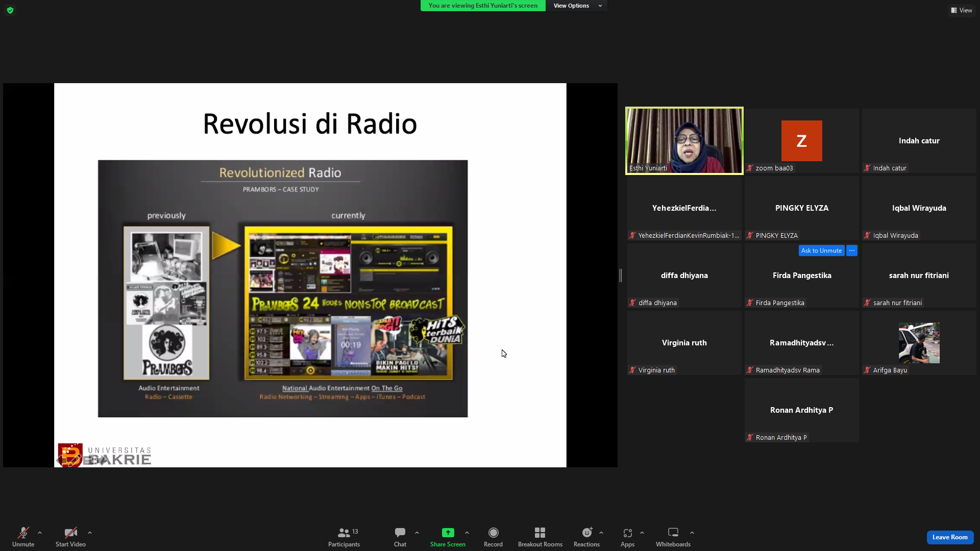Open the Participants panel icon
980x551 pixels.
(x=344, y=533)
